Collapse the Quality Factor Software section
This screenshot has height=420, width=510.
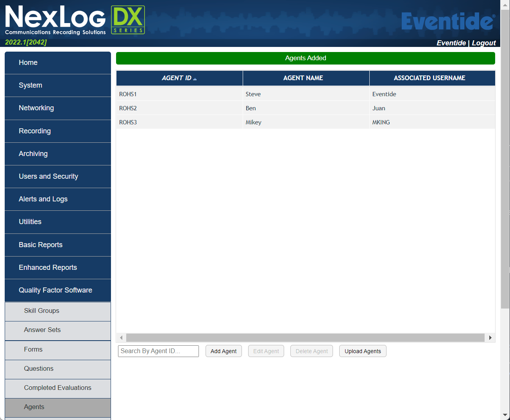(x=58, y=290)
